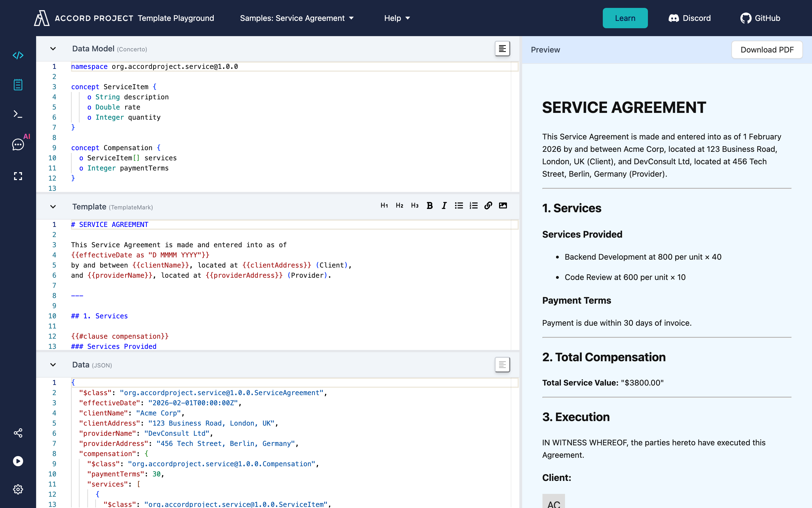Image resolution: width=812 pixels, height=508 pixels.
Task: Click the Data Model format button
Action: [x=502, y=49]
